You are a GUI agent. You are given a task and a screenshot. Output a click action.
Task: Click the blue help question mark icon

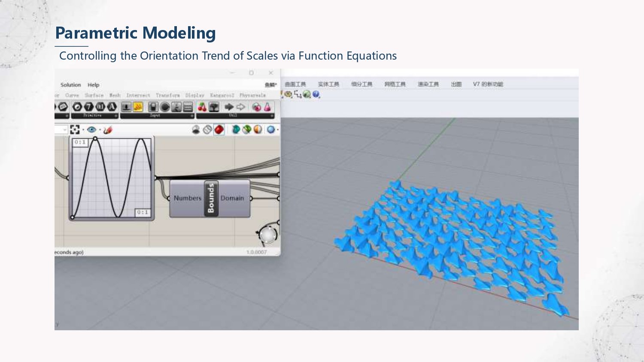point(316,94)
